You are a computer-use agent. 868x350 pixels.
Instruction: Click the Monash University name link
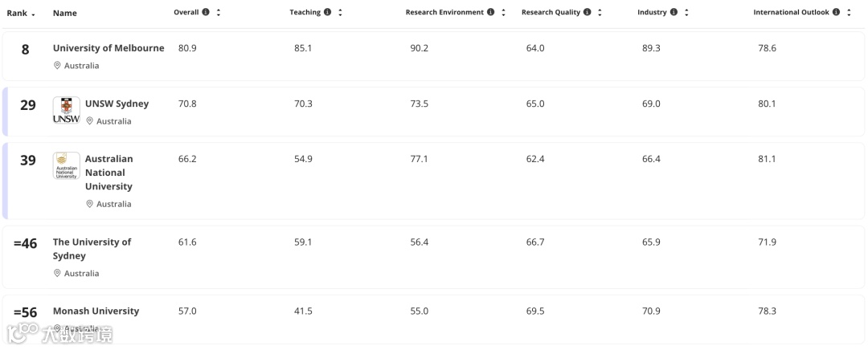[96, 311]
